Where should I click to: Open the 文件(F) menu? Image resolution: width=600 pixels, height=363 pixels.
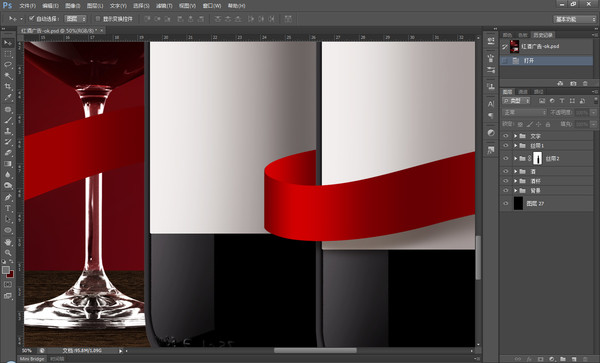click(28, 6)
